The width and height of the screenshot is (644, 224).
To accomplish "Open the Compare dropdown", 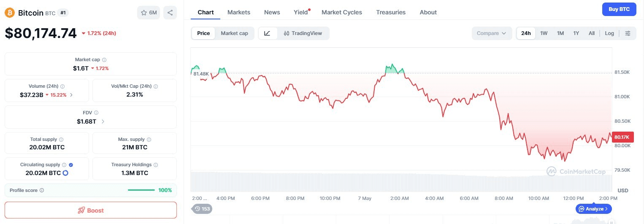I will pyautogui.click(x=492, y=33).
